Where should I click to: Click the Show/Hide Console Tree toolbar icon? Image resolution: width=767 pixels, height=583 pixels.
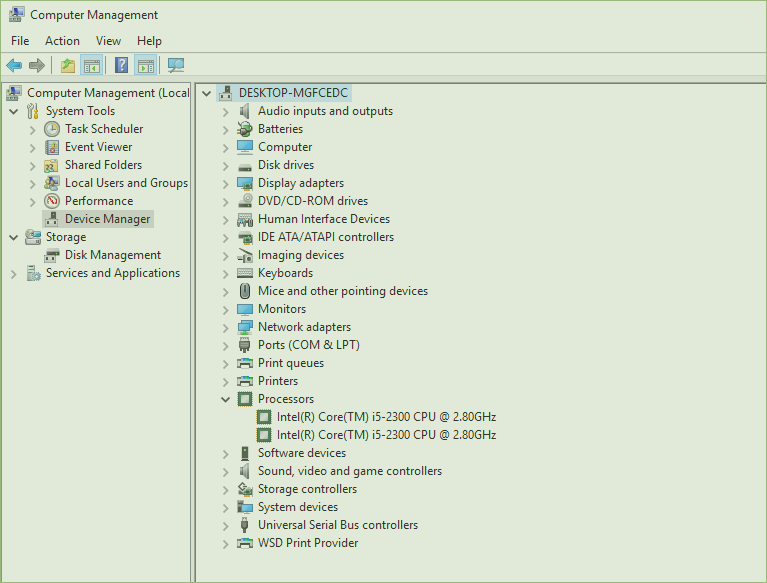point(91,66)
